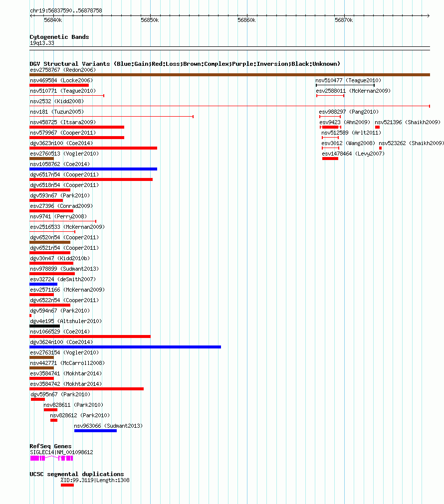This screenshot has height=504, width=444.
Task: Open the nsv2532 (Kidd2008) variant label
Action: (x=57, y=101)
